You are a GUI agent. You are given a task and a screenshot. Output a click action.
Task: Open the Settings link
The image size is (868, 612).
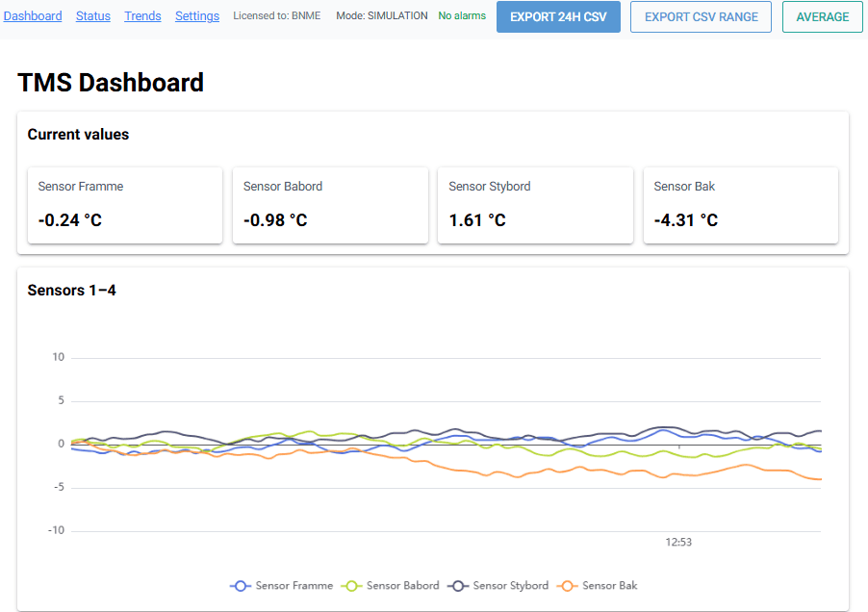click(x=197, y=16)
